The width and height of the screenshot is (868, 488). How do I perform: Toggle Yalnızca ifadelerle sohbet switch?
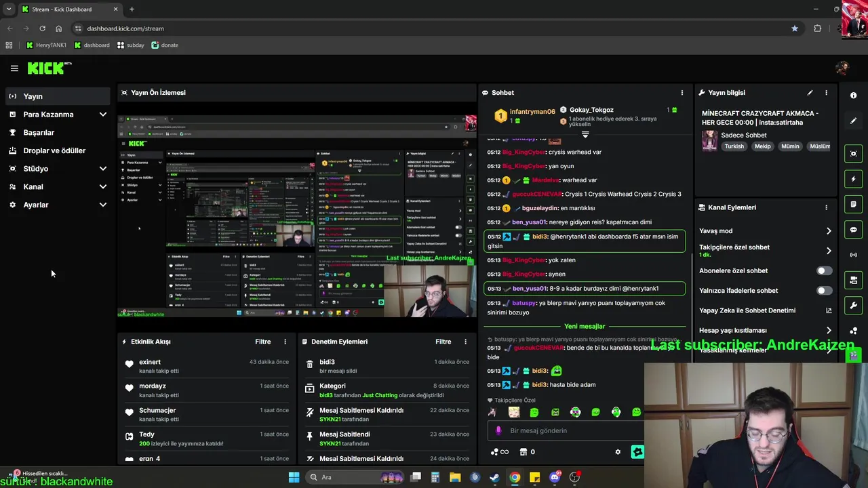click(824, 290)
